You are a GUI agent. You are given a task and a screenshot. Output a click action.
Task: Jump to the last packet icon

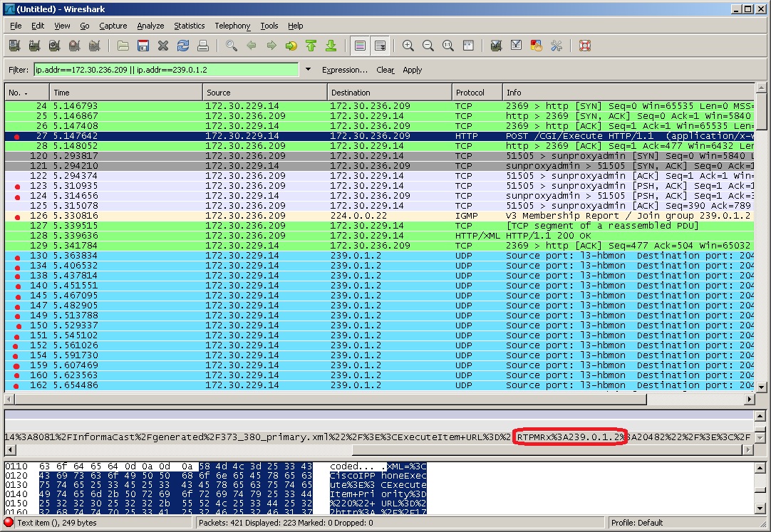331,46
